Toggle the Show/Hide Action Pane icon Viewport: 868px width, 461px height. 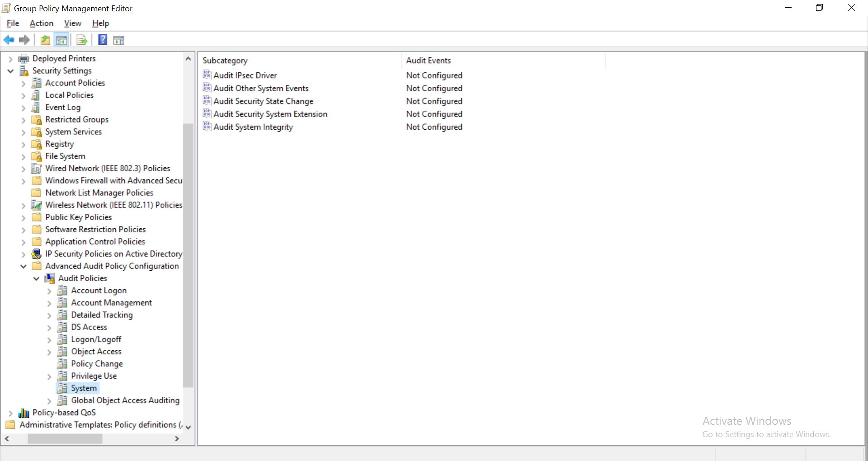(x=118, y=40)
